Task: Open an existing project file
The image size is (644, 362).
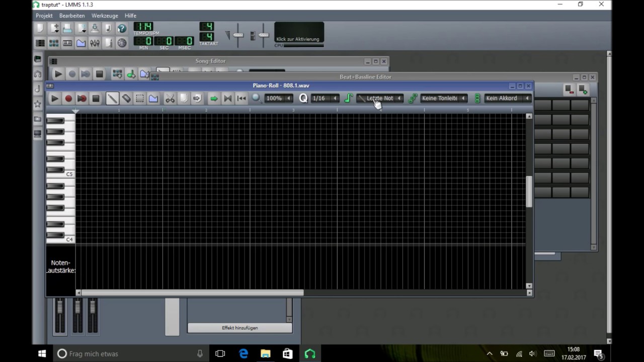Action: (67, 28)
